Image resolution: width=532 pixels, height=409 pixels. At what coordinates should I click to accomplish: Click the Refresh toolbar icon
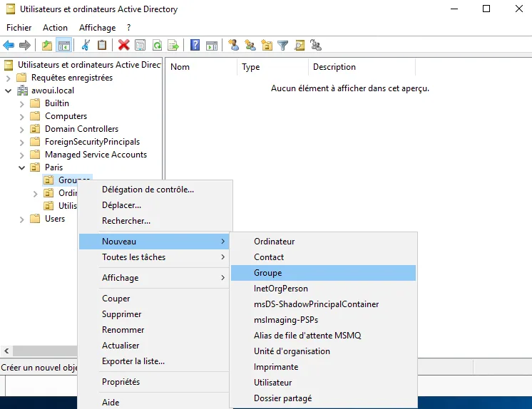click(x=157, y=45)
